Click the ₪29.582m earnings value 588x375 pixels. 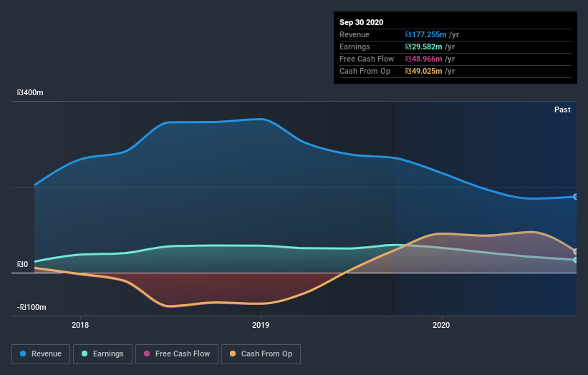(x=423, y=47)
